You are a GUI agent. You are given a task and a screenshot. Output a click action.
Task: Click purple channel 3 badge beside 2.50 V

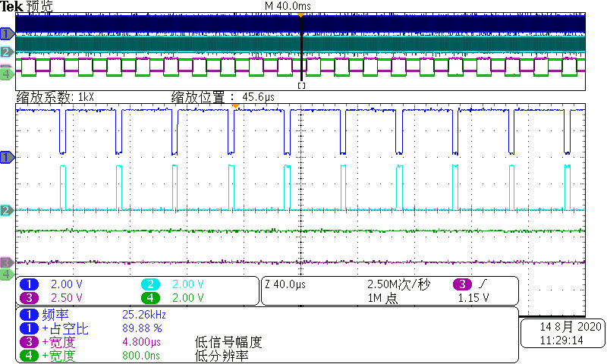tap(29, 298)
